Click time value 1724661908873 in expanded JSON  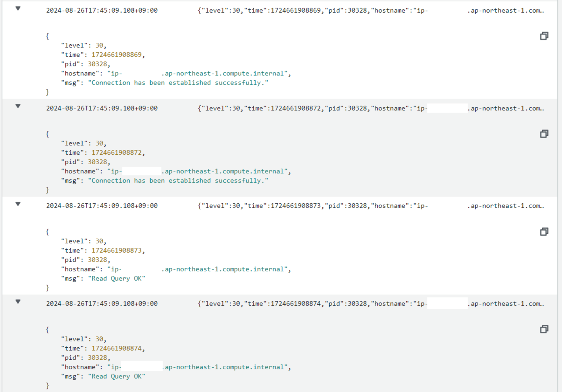116,250
